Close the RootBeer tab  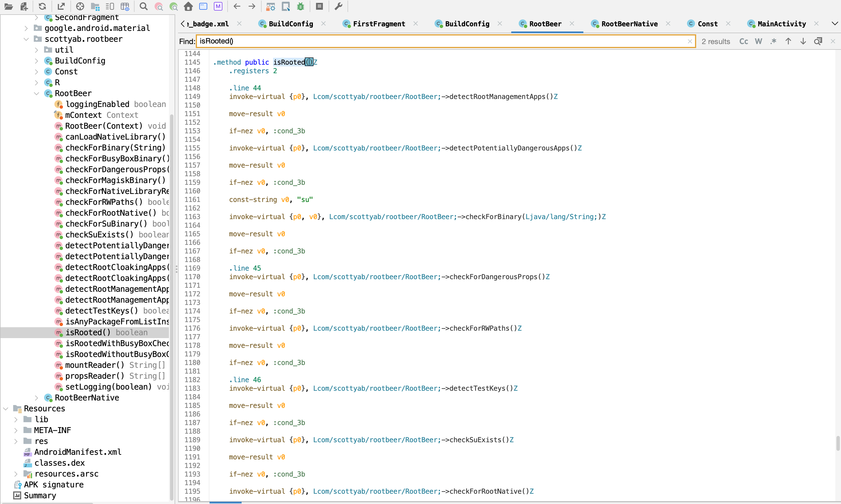pyautogui.click(x=572, y=23)
